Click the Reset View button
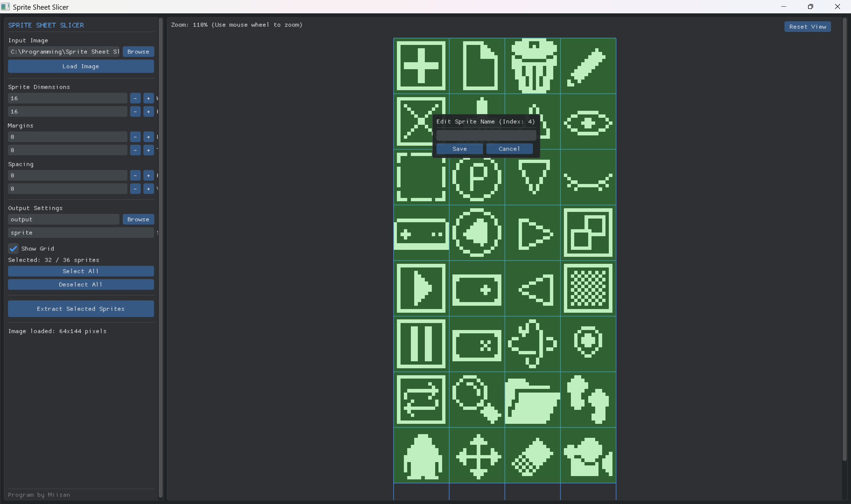The image size is (851, 504). pyautogui.click(x=807, y=27)
